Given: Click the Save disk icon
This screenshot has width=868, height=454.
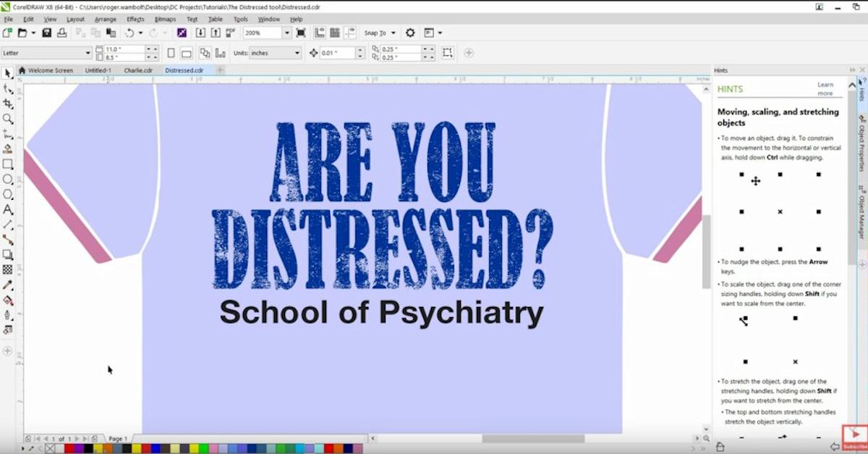Looking at the screenshot, I should (46, 33).
